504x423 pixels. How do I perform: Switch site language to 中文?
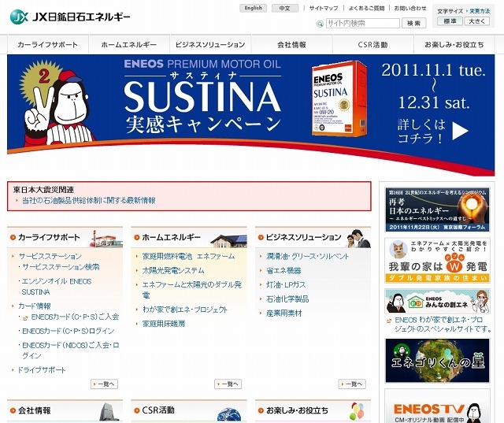click(x=285, y=8)
